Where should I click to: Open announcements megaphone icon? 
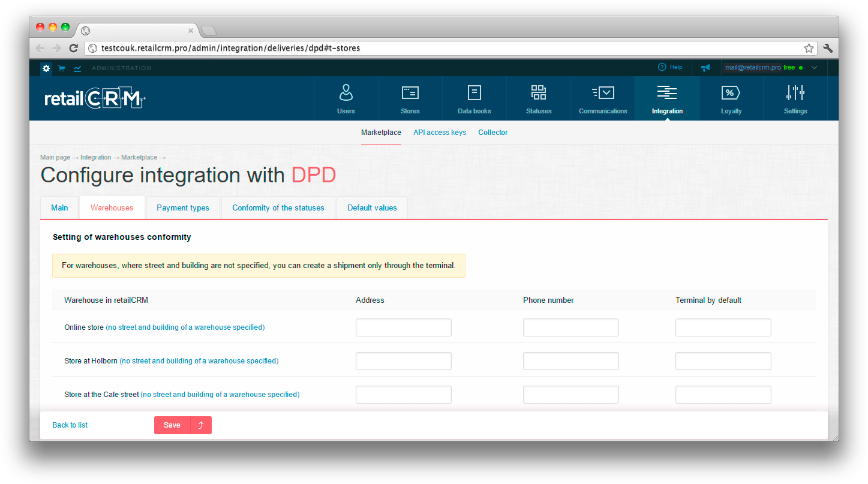point(705,68)
